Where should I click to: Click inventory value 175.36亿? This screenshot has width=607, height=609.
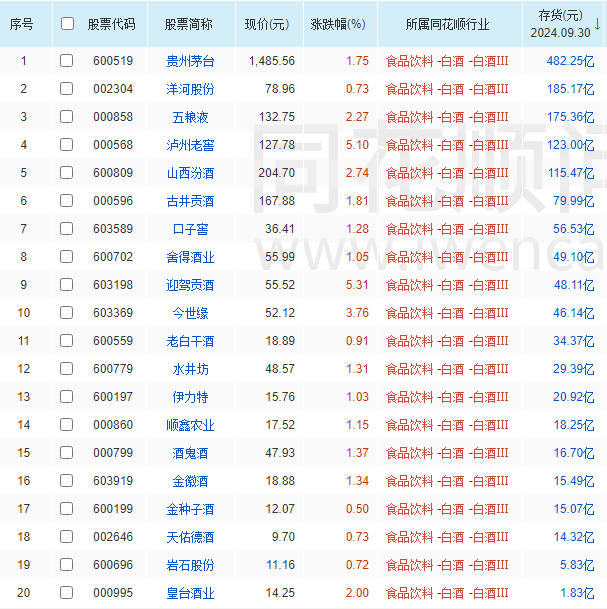tap(570, 117)
